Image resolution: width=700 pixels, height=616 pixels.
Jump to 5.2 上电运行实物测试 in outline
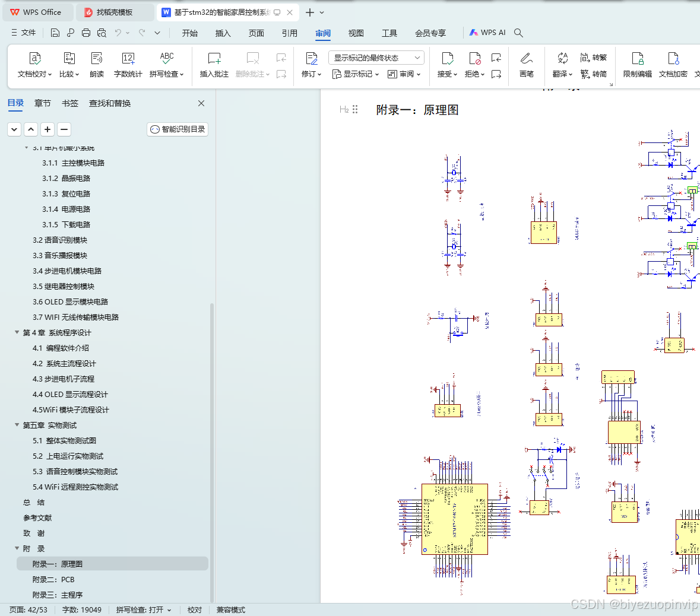click(68, 456)
